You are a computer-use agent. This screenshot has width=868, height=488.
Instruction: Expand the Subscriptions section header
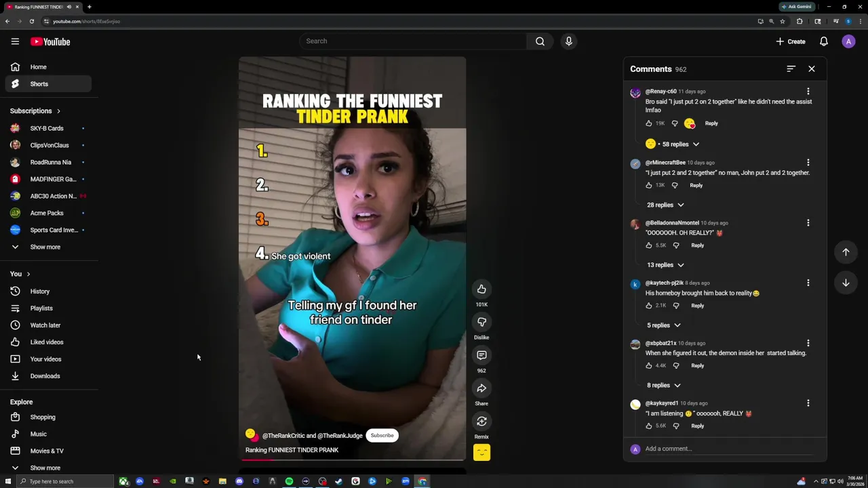(35, 110)
